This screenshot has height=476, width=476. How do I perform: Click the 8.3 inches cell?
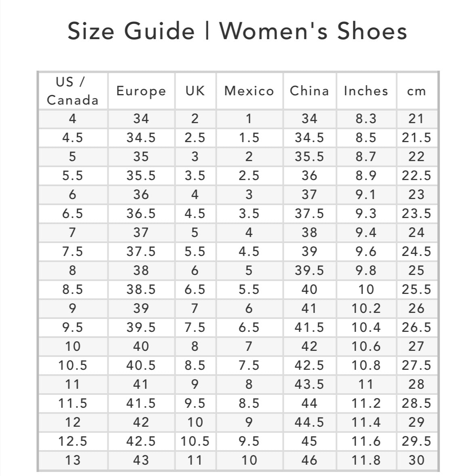(366, 119)
